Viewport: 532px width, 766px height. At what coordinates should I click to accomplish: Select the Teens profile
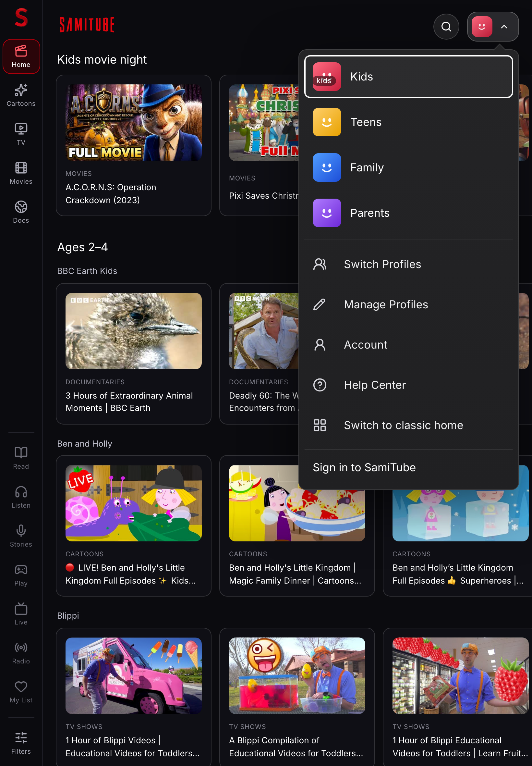coord(408,122)
